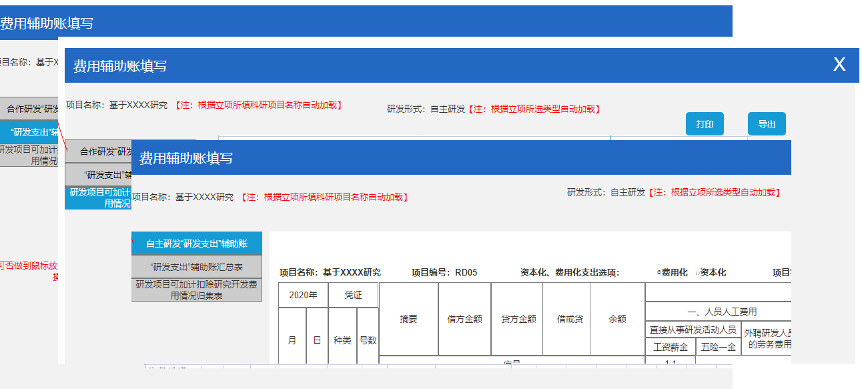The height and width of the screenshot is (389, 862).
Task: Click the 借或贷 column header
Action: 566,319
